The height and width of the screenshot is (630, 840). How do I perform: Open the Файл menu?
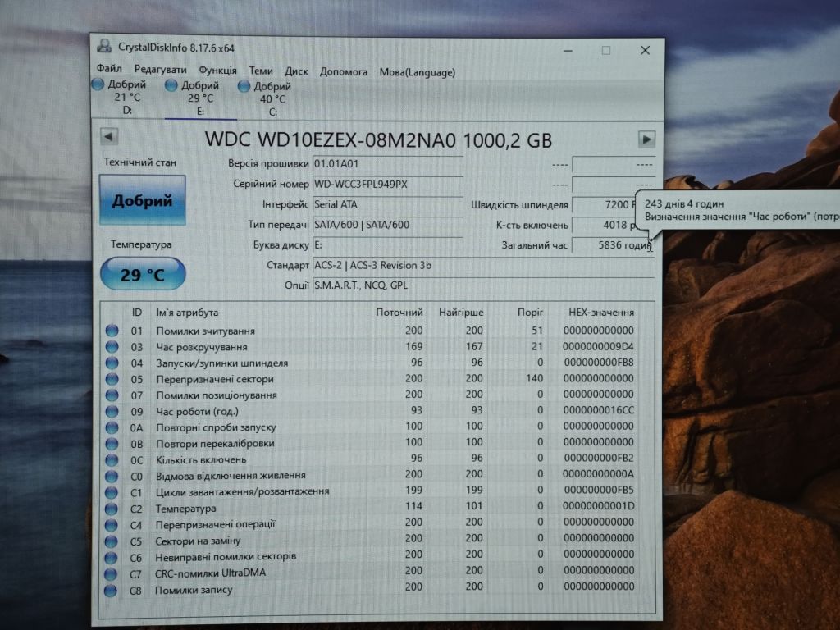(x=109, y=68)
